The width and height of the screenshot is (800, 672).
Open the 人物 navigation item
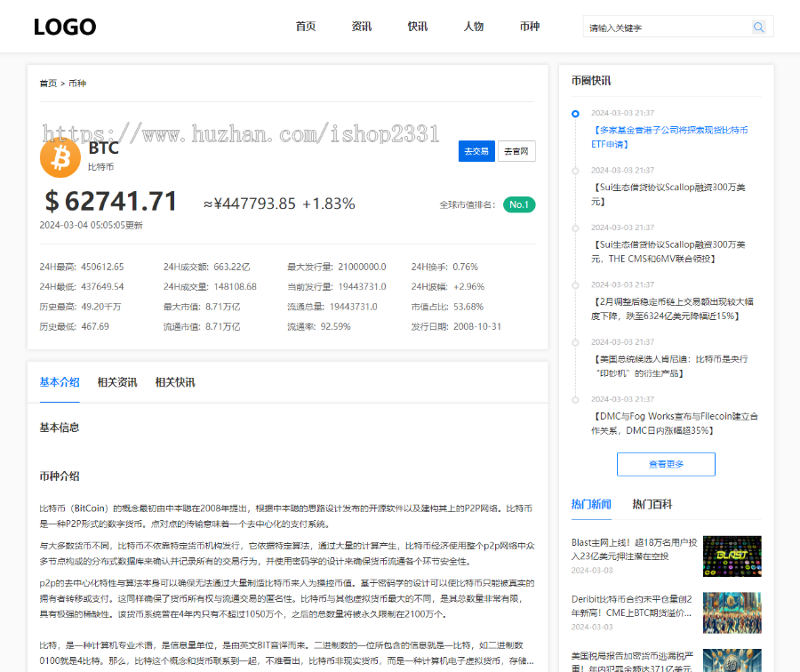click(x=474, y=27)
